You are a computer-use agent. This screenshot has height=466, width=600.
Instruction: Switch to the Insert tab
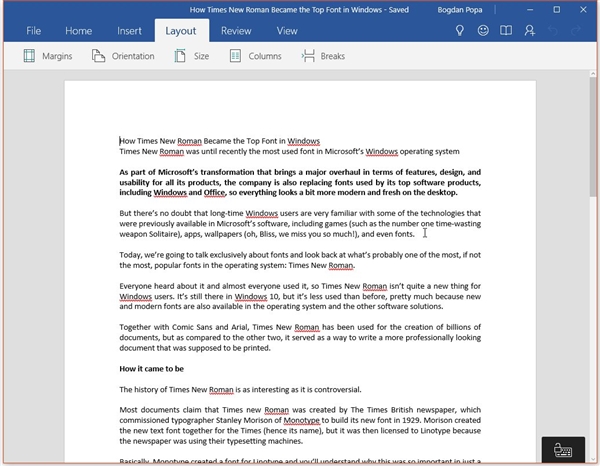129,31
